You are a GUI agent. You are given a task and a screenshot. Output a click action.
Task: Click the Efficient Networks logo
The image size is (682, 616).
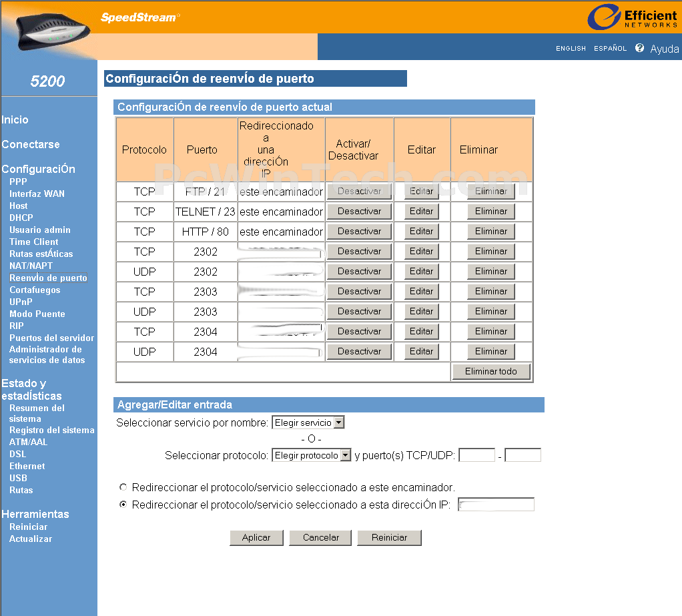pyautogui.click(x=632, y=17)
